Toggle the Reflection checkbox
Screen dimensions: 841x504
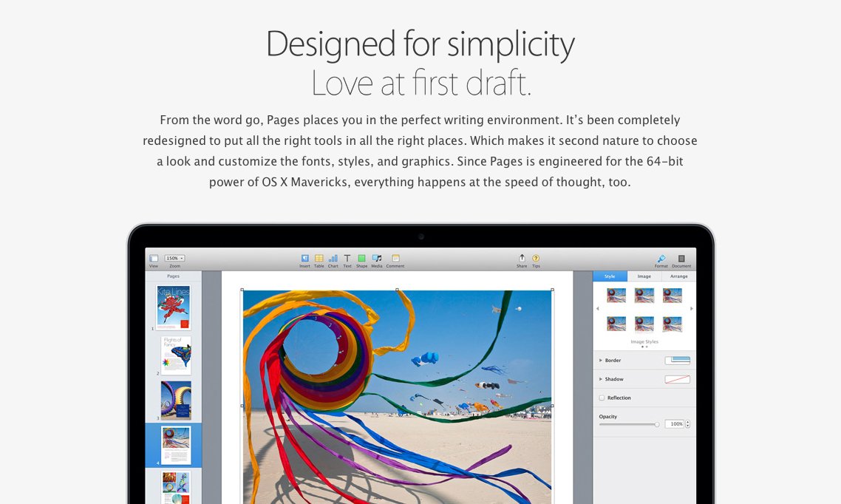[602, 398]
